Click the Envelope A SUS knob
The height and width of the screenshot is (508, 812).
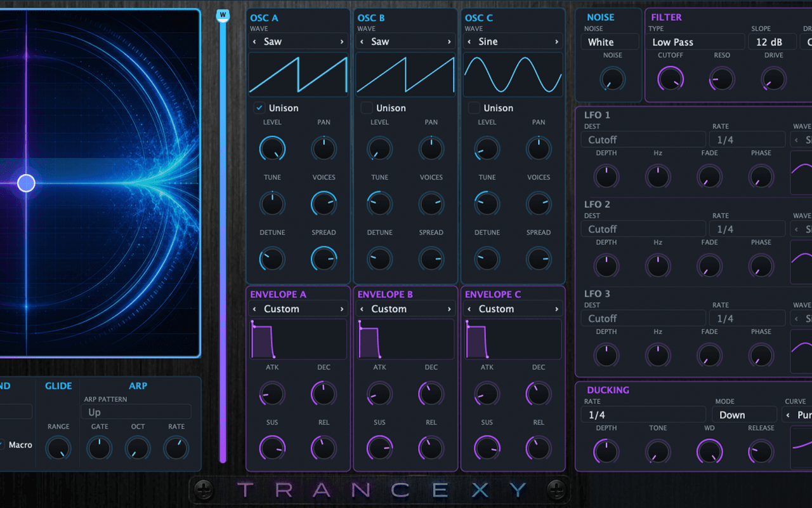point(272,448)
